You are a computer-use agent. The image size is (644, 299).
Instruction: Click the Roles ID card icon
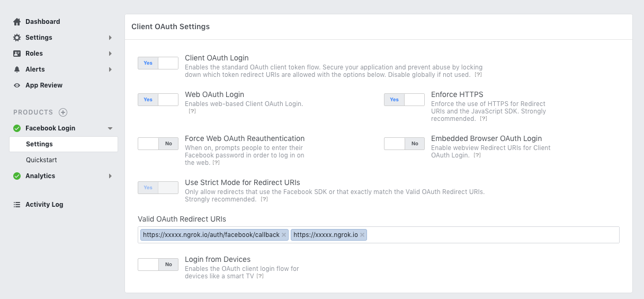click(x=17, y=54)
